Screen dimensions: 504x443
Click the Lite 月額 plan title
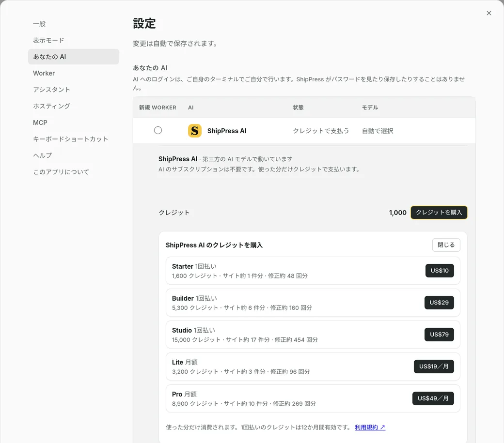coord(185,362)
